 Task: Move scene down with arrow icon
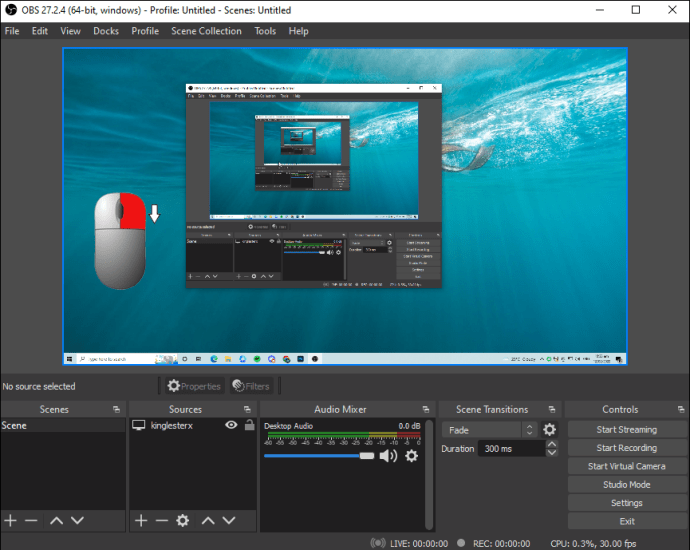77,521
